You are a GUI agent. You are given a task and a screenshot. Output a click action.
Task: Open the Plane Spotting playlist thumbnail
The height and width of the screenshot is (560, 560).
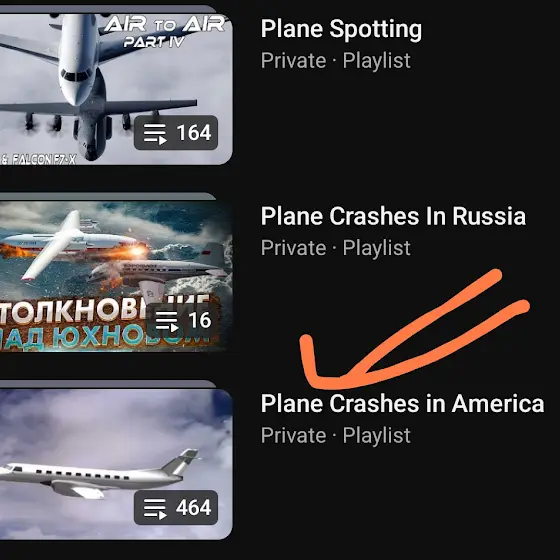116,89
